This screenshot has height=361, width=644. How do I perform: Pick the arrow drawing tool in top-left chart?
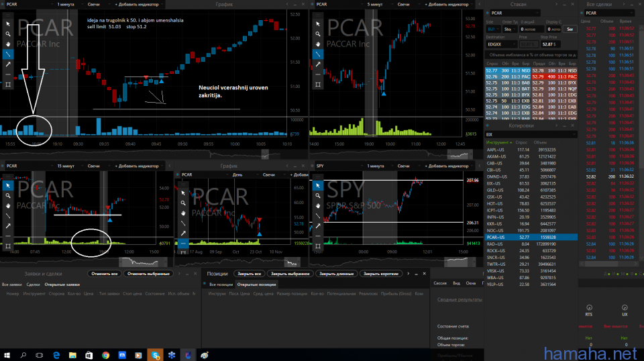[8, 64]
